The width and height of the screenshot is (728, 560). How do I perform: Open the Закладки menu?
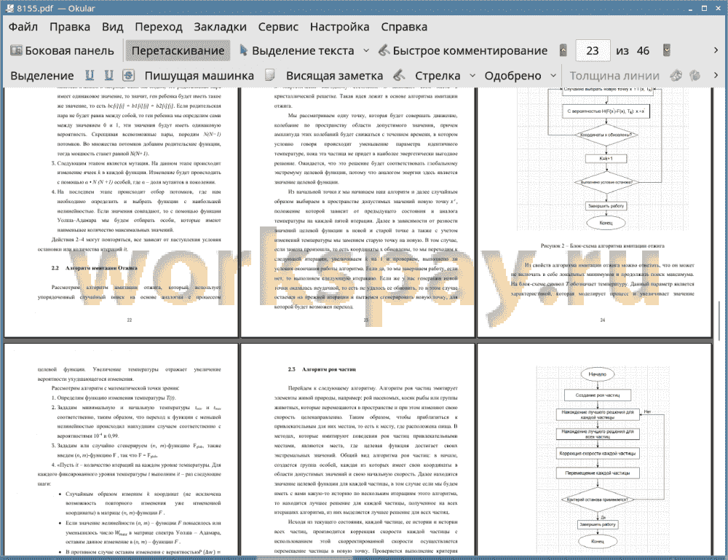point(220,27)
